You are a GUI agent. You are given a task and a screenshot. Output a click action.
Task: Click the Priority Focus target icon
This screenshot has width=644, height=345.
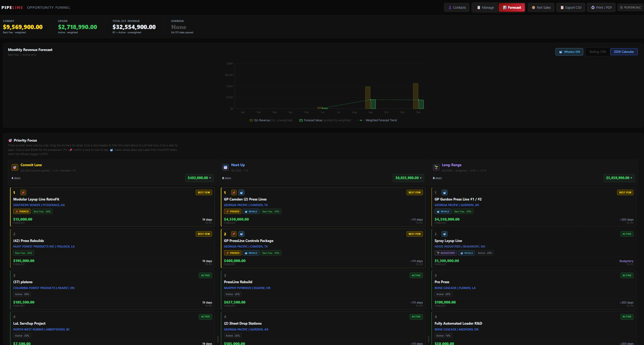[x=10, y=140]
